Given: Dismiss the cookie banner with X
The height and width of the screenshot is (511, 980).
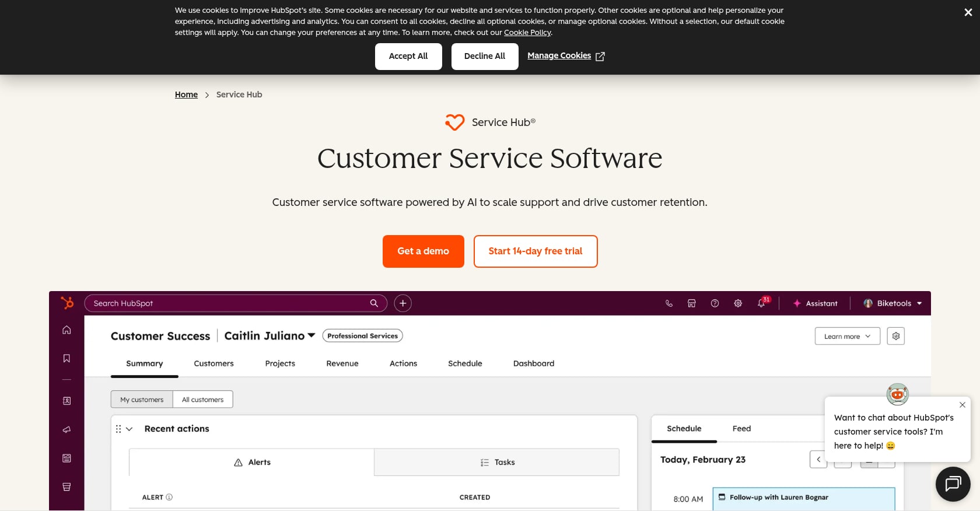Looking at the screenshot, I should tap(968, 12).
